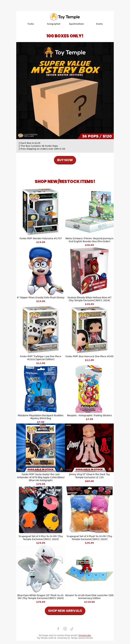
Task: Open Weiss Schwarz Frieren Booster Box title
Action: tap(89, 240)
